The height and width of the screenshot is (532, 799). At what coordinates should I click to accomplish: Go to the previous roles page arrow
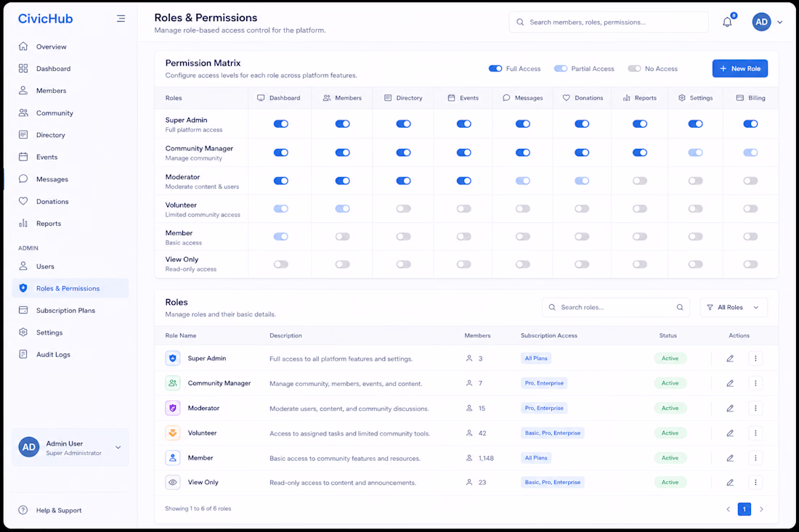pyautogui.click(x=728, y=509)
